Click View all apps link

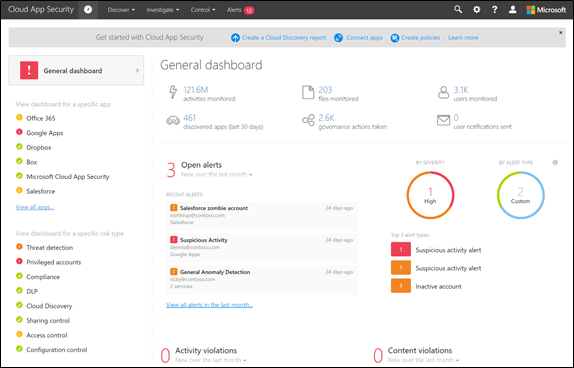coord(35,207)
